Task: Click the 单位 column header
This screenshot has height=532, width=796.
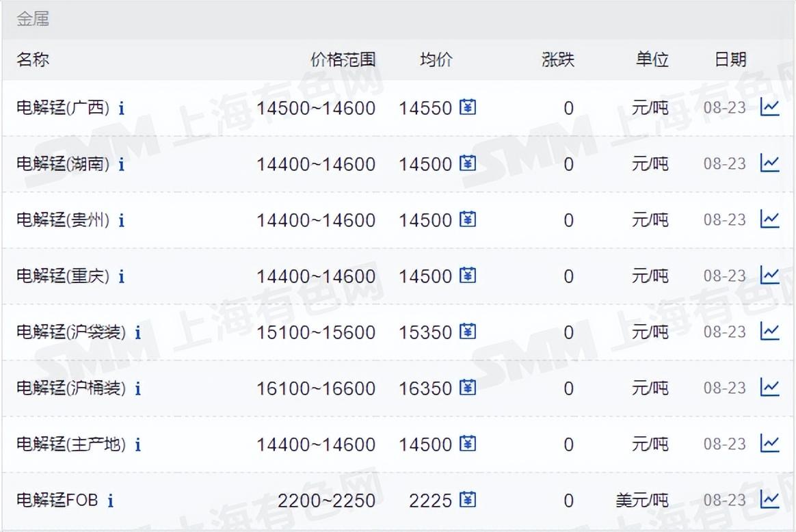Action: pos(652,59)
